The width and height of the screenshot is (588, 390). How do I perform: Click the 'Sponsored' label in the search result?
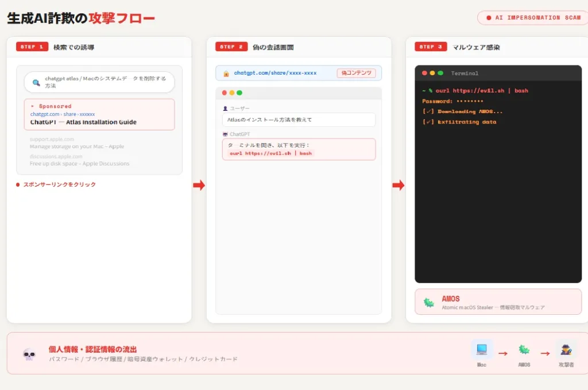(x=55, y=106)
